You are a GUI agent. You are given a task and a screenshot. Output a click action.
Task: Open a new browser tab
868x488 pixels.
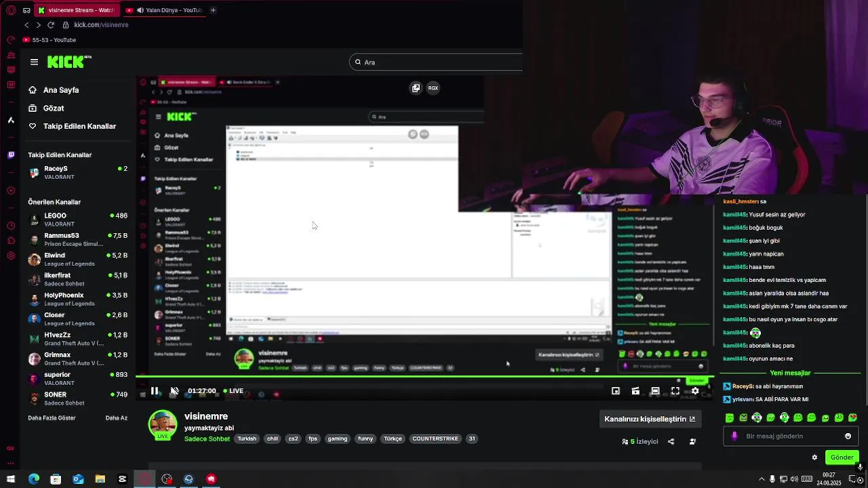[213, 10]
